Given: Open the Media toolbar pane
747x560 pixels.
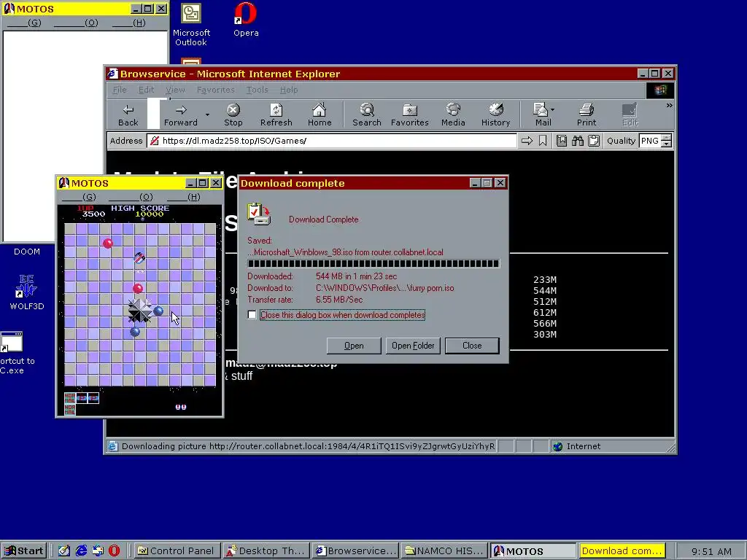Looking at the screenshot, I should coord(453,115).
